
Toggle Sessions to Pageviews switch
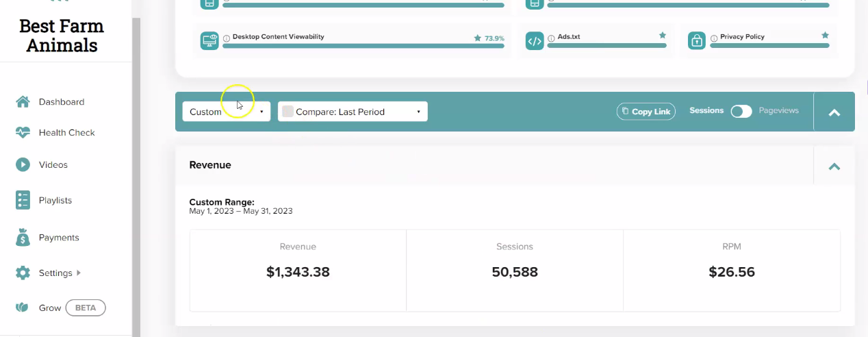click(x=741, y=112)
